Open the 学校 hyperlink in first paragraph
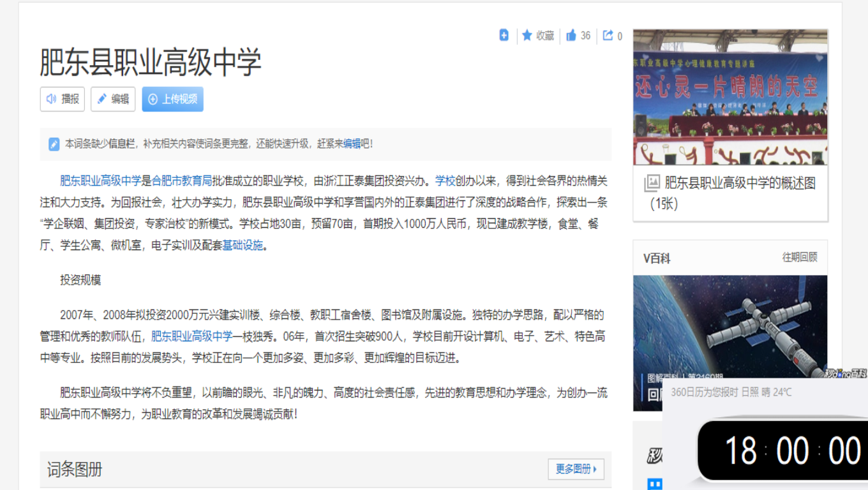 445,181
